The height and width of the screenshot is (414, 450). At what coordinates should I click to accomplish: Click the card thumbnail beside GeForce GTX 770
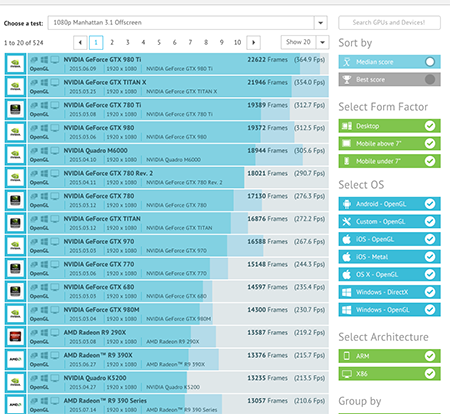(15, 268)
